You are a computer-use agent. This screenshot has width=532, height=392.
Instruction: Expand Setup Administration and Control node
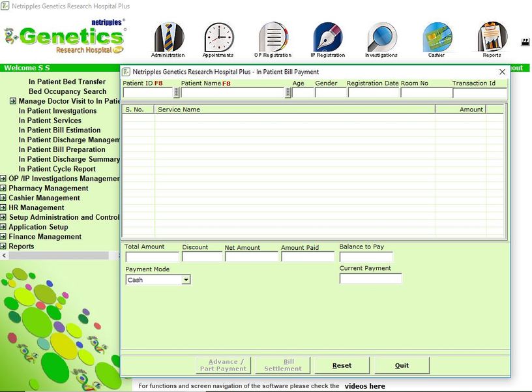(3, 217)
